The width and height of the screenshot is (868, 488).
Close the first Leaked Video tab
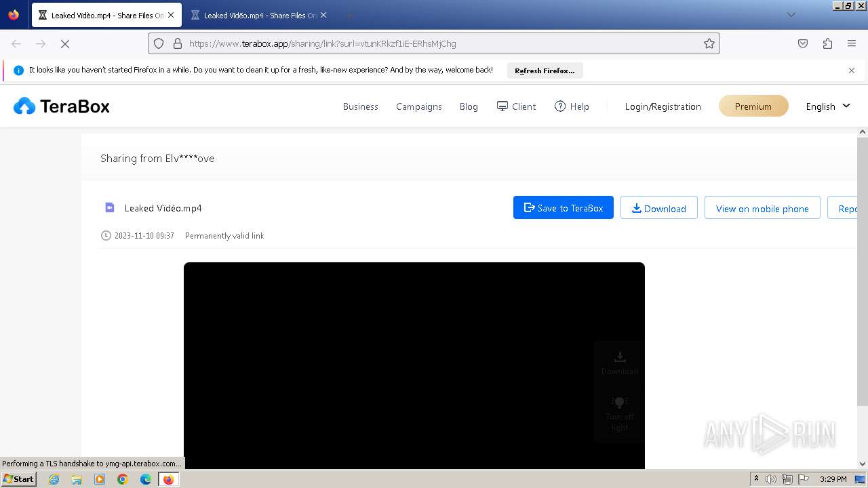tap(170, 15)
